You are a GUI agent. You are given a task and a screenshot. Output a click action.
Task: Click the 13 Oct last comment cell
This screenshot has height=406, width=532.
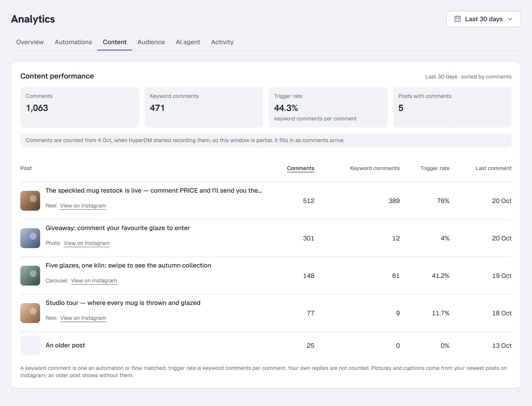(502, 346)
